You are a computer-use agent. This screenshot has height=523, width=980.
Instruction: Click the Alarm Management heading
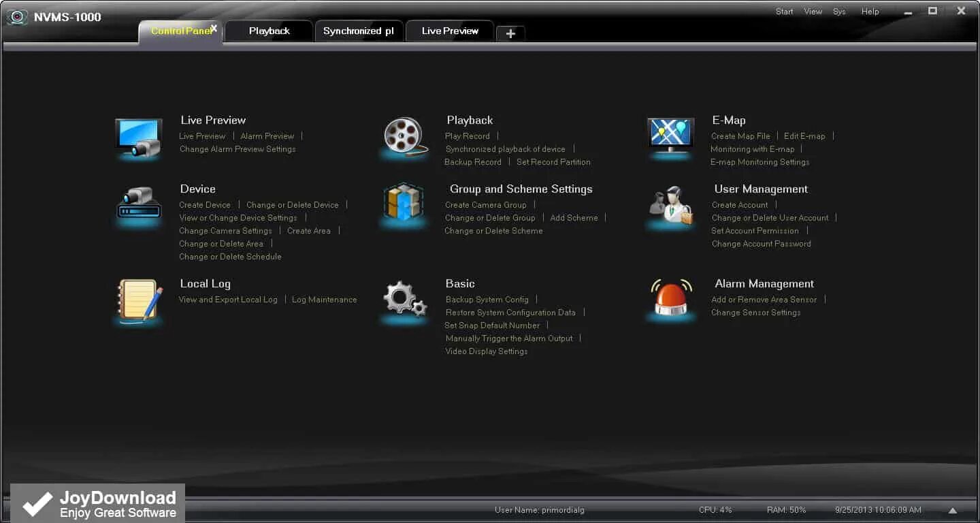[764, 284]
